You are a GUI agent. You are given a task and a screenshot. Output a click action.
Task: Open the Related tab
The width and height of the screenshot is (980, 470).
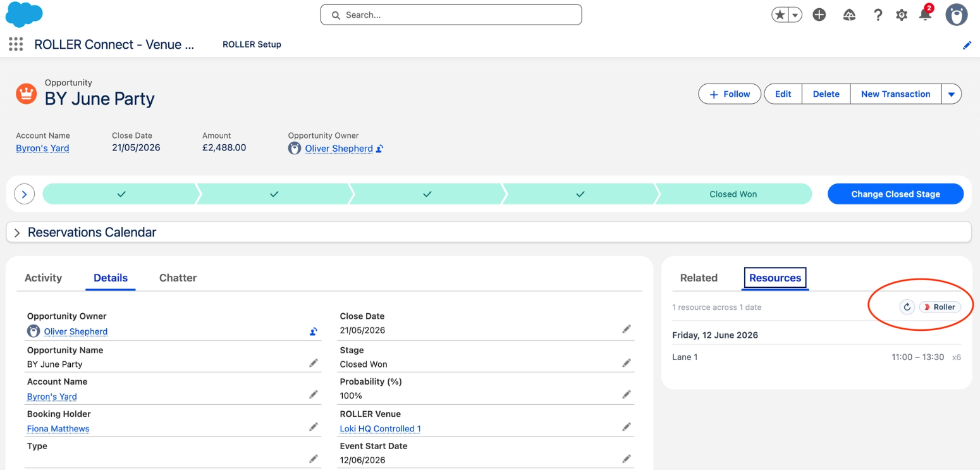(x=699, y=278)
